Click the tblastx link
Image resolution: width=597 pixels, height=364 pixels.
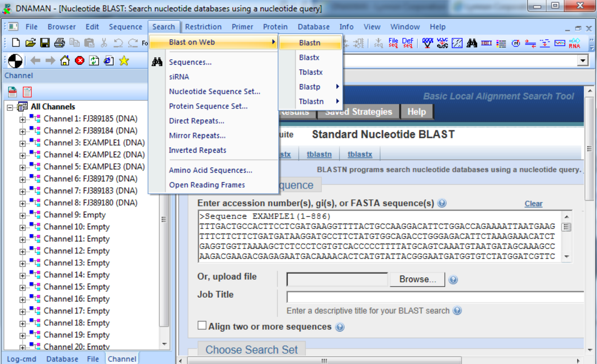pos(360,154)
